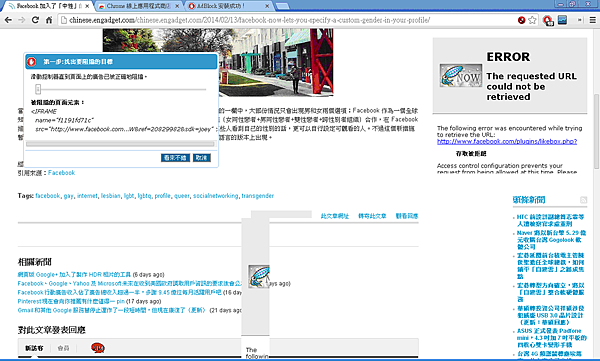This screenshot has width=600, height=361.
Task: Open the 'lesbian' tag link
Action: pos(111,196)
